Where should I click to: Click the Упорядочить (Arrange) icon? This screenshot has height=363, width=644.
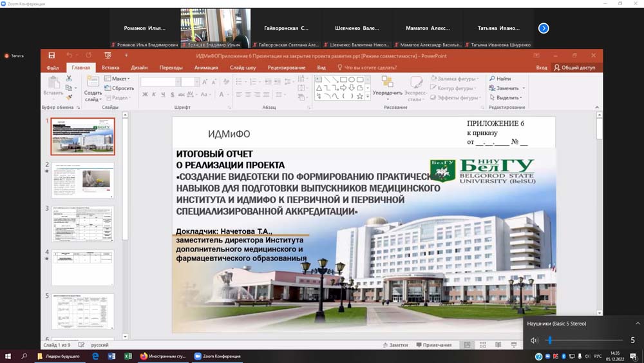click(x=387, y=82)
